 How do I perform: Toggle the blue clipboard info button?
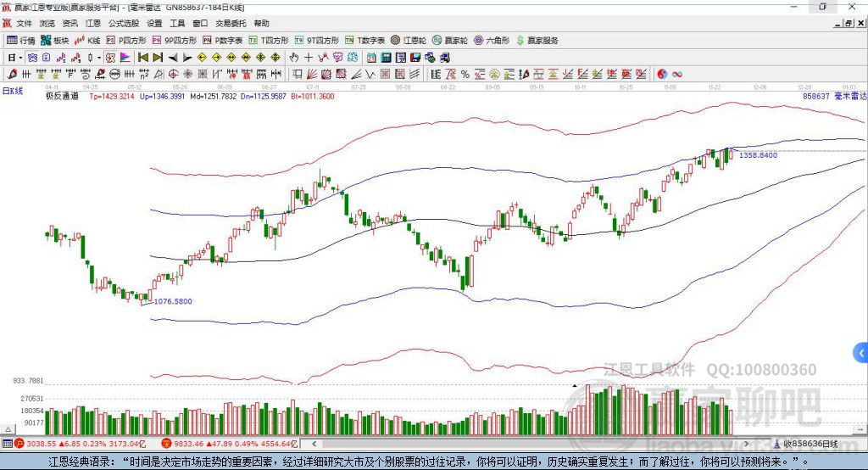point(47,58)
